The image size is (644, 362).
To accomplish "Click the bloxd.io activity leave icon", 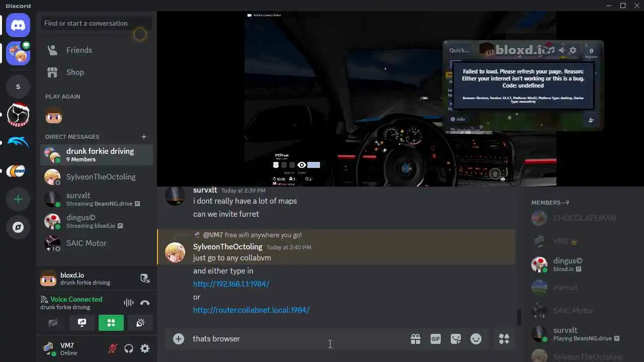I will pos(144,278).
